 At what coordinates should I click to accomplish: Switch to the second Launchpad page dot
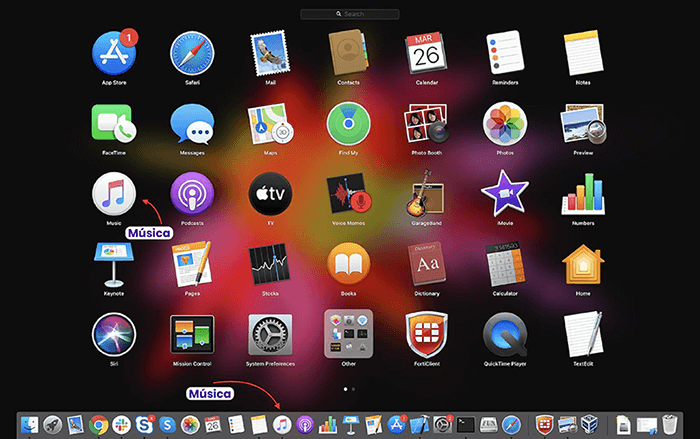[353, 389]
